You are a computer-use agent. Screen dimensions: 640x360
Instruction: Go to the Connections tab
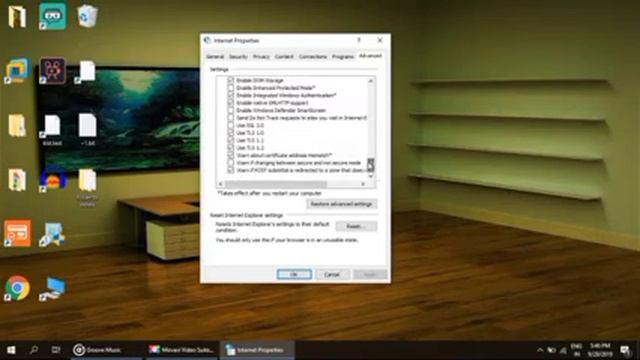[x=313, y=57]
